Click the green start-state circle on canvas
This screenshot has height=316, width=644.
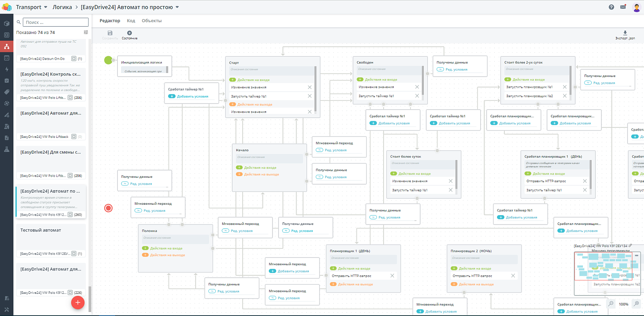pos(108,60)
